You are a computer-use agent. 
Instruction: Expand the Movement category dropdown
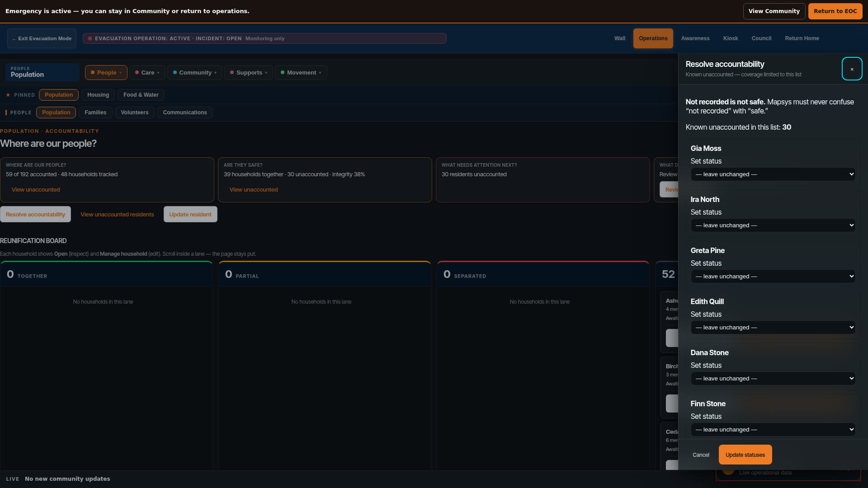(301, 73)
